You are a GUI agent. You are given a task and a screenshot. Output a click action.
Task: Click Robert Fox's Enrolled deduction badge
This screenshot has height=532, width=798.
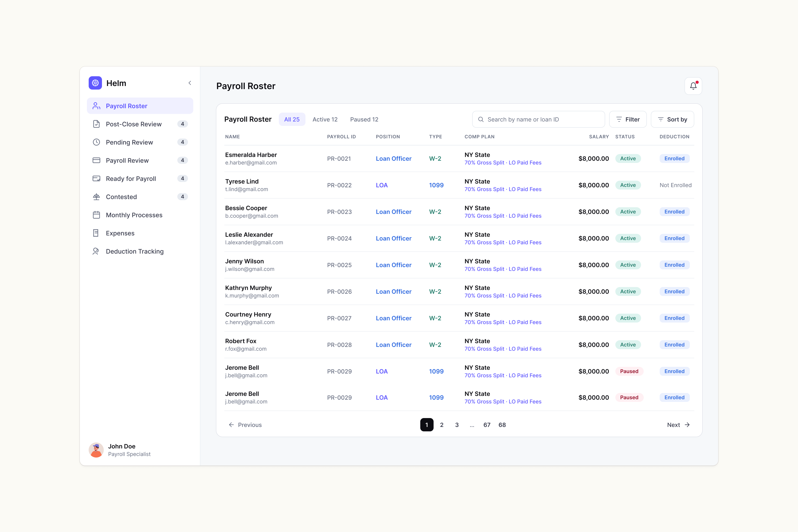click(675, 345)
